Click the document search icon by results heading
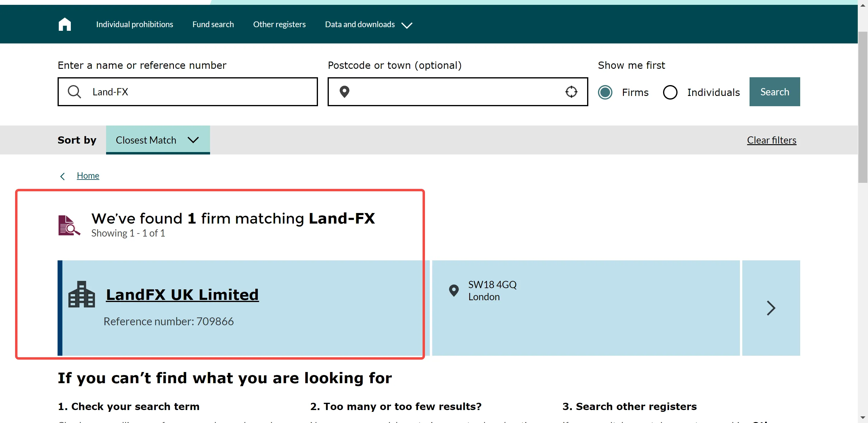Viewport: 868px width, 423px height. click(x=69, y=225)
